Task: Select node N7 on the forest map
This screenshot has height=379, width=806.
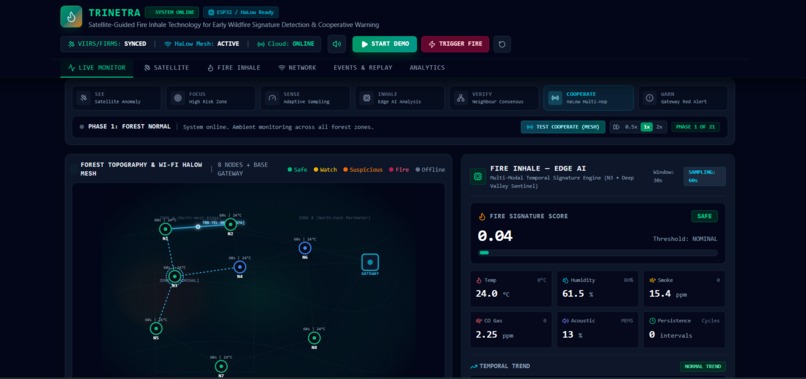Action: click(221, 366)
